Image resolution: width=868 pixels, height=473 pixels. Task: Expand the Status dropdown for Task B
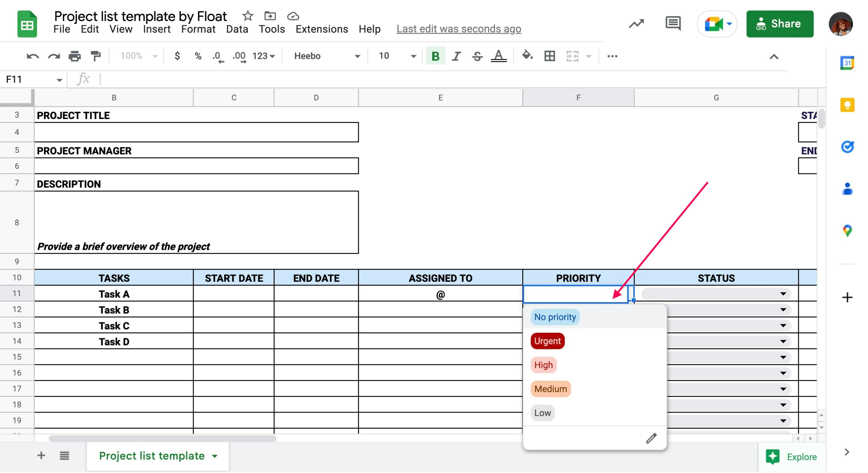pyautogui.click(x=785, y=309)
